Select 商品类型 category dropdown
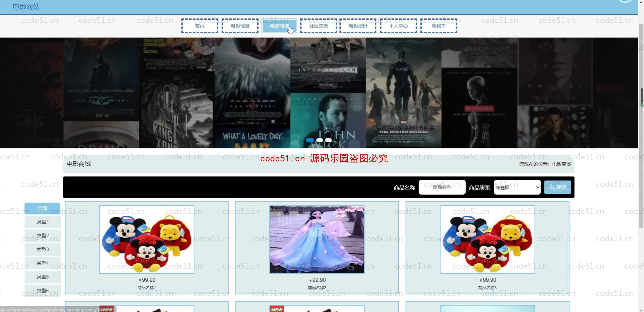Image resolution: width=644 pixels, height=312 pixels. [x=517, y=187]
